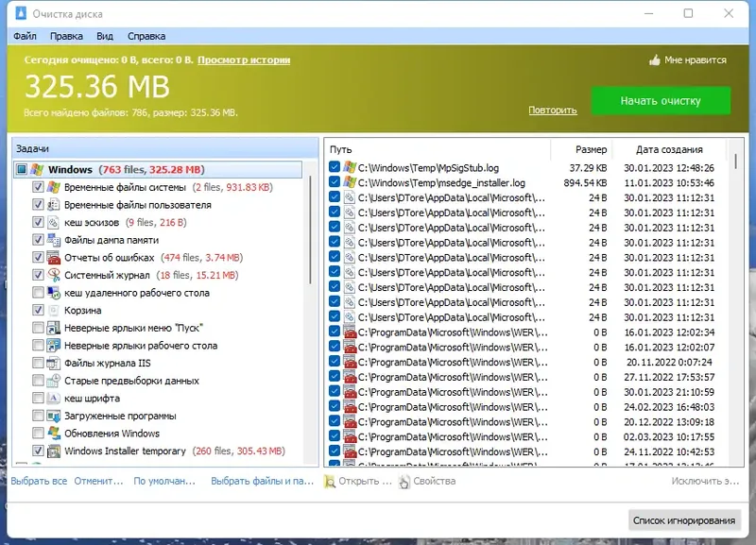
Task: Enable the 'Файлы журнала IIS' checkbox
Action: [38, 363]
